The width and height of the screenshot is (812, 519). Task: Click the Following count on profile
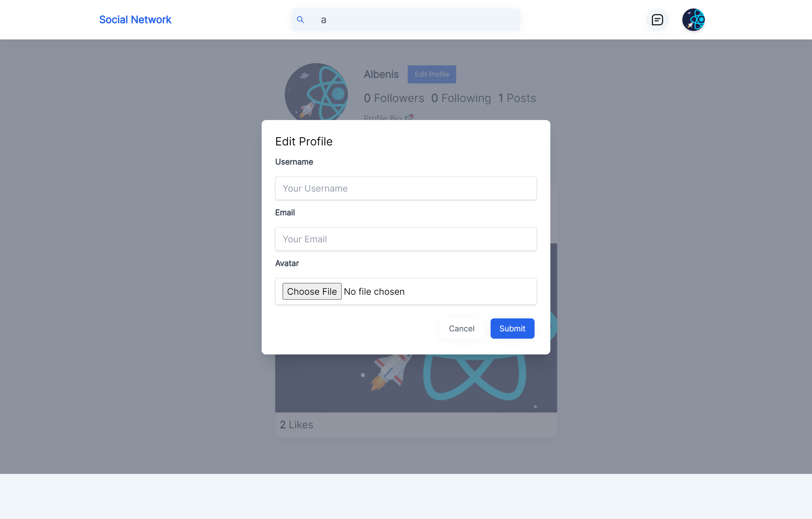[x=461, y=98]
